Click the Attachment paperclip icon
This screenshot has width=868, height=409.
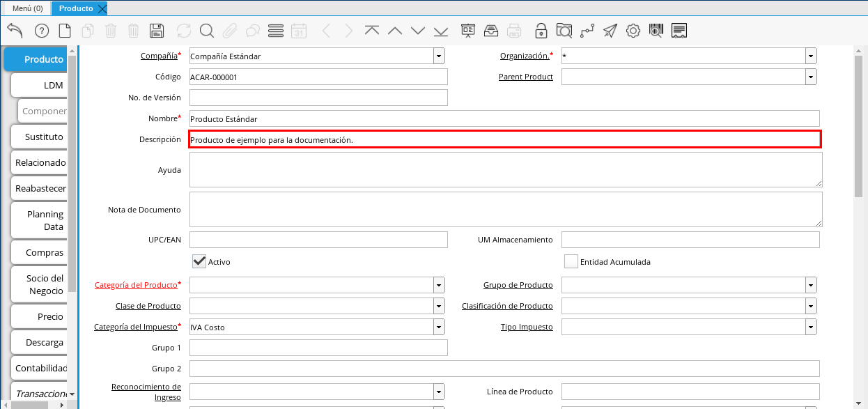coord(229,31)
